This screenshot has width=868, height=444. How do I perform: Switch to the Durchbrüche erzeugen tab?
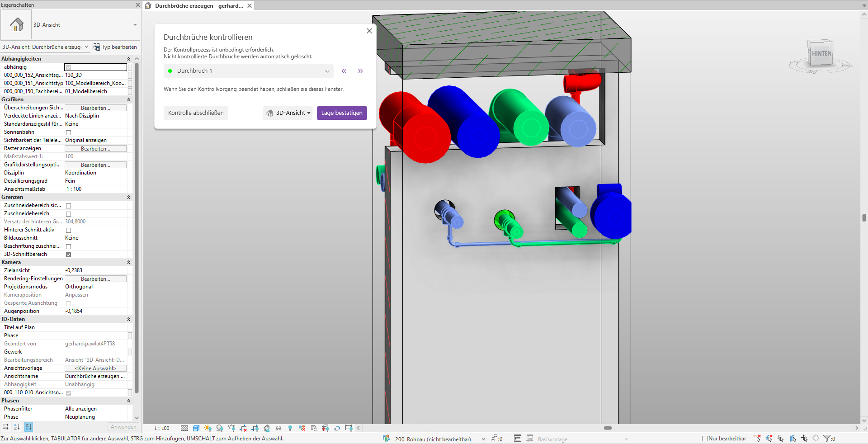194,5
